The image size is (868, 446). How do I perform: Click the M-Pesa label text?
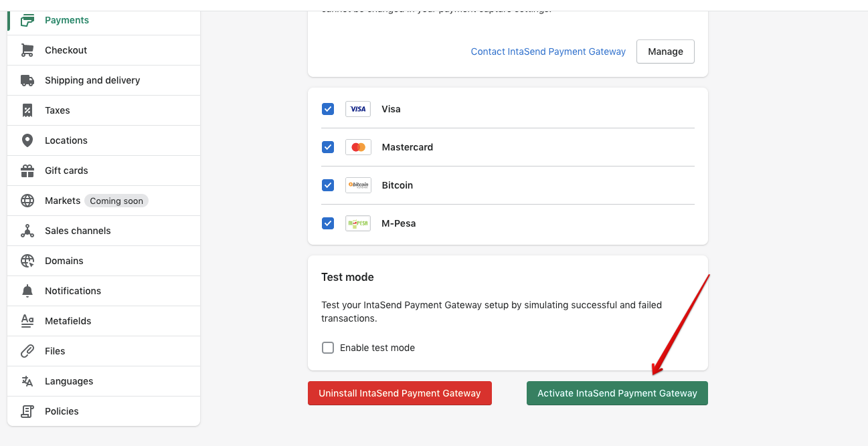coord(399,223)
